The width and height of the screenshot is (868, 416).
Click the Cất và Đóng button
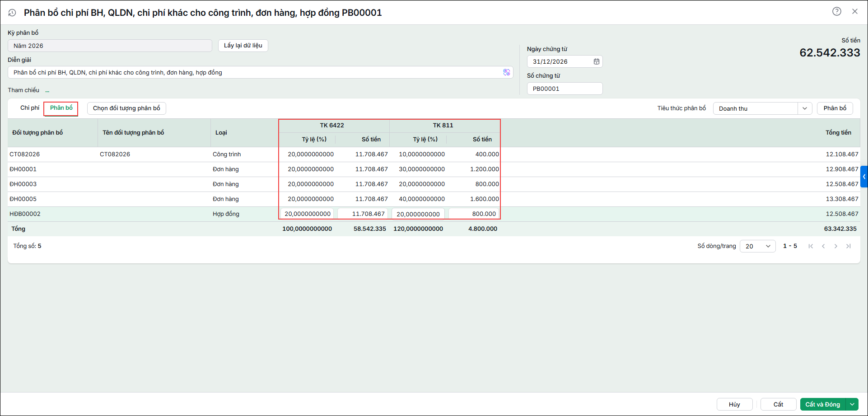[823, 404]
